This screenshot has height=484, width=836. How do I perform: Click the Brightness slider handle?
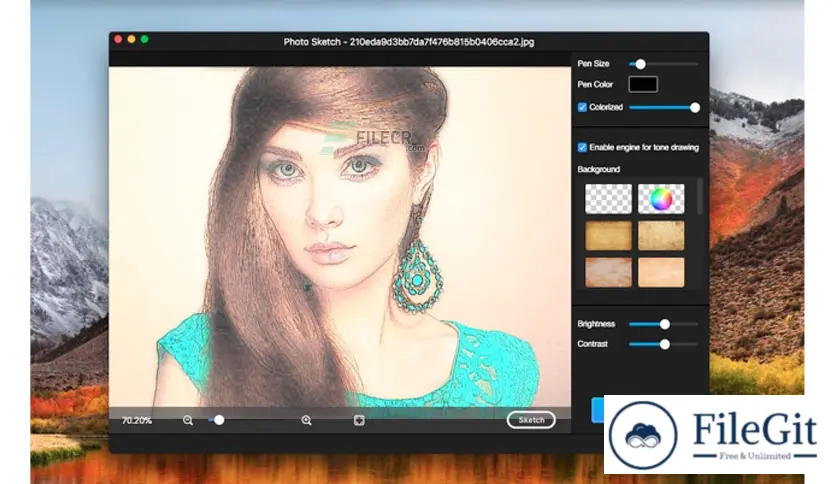(x=665, y=324)
